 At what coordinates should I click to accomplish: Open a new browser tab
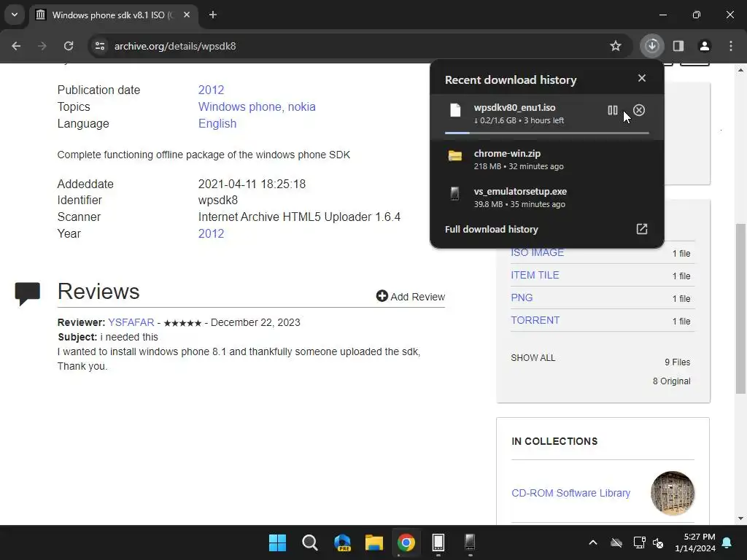[x=213, y=15]
